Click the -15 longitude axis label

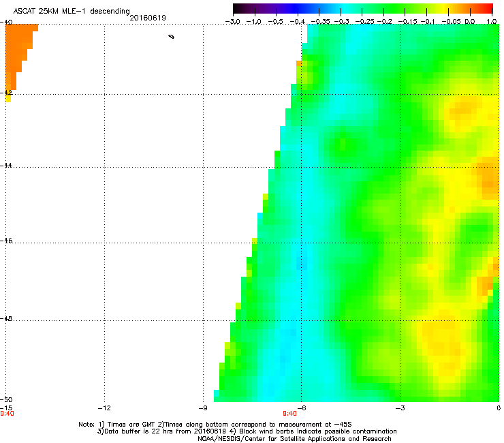[x=6, y=408]
